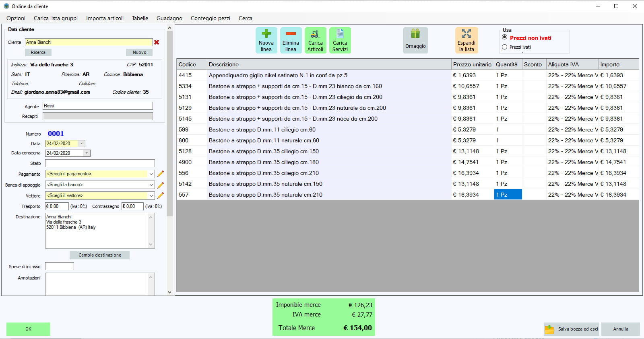Select the Prezzi ivati radio button
Viewport: 644px width, 339px height.
(x=504, y=47)
